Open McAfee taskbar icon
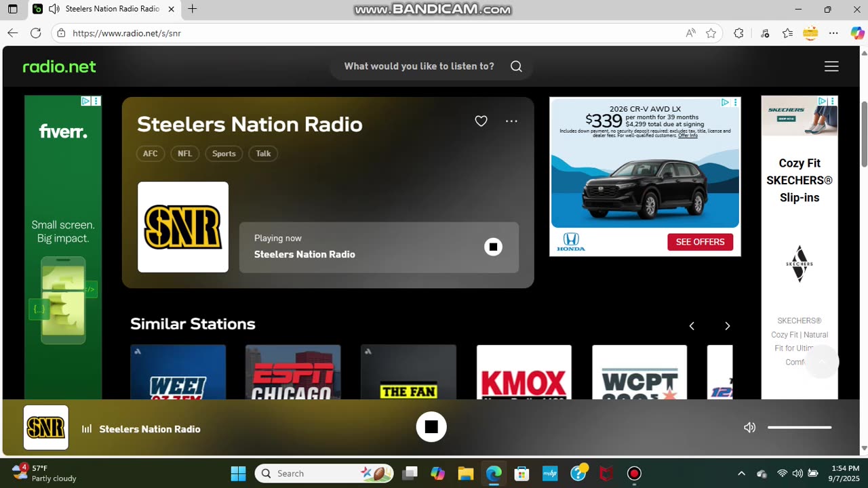Screen dimensions: 868x488 click(x=606, y=473)
